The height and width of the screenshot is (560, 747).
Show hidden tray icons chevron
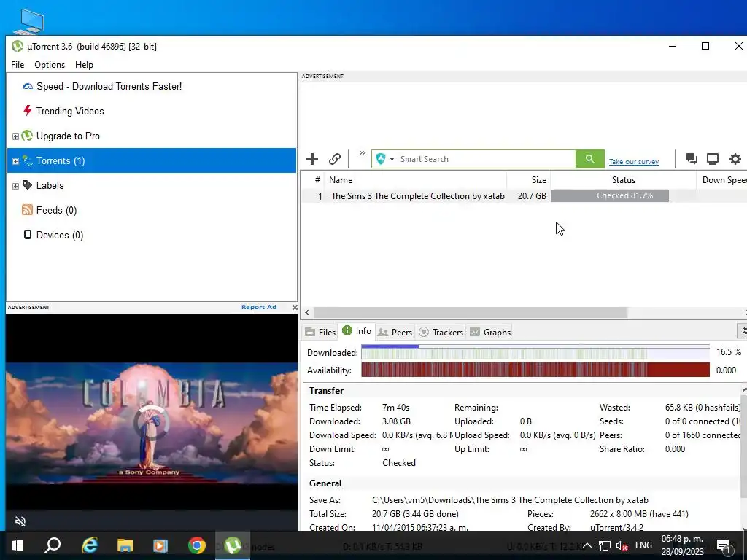(587, 545)
